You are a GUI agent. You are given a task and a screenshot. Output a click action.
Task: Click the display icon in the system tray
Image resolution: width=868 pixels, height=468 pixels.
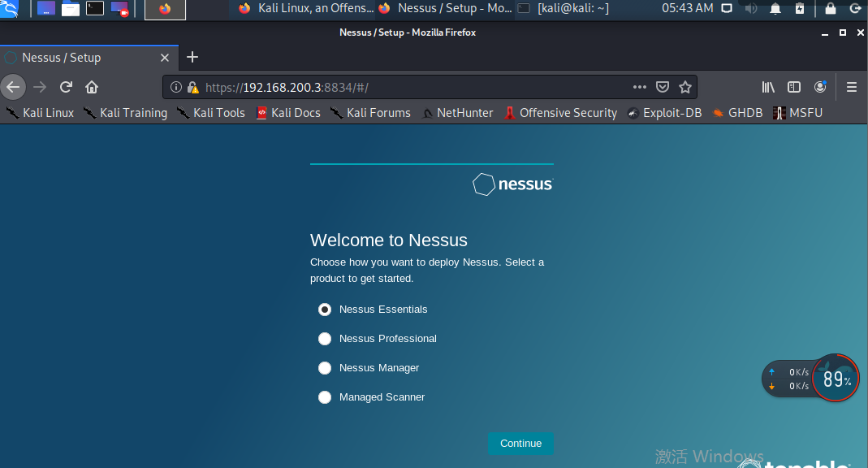[727, 8]
